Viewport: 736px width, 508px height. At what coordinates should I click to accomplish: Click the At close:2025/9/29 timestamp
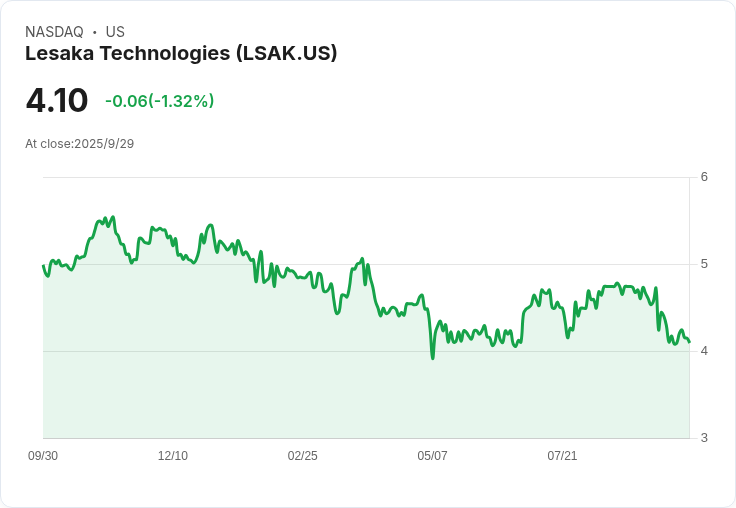pos(79,144)
